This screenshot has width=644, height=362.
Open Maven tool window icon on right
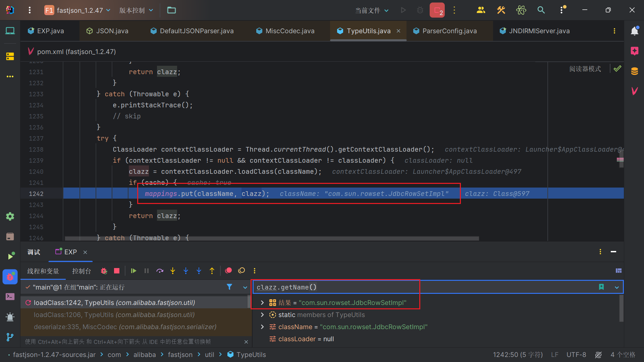[634, 91]
